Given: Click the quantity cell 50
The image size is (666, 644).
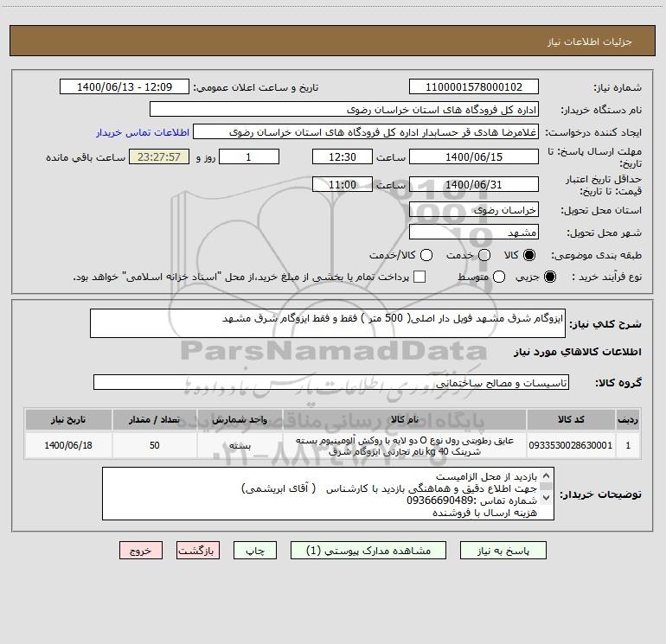Looking at the screenshot, I should (x=154, y=445).
